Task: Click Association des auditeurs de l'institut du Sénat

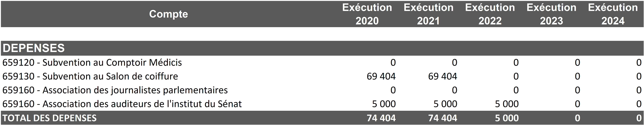Action: point(122,104)
